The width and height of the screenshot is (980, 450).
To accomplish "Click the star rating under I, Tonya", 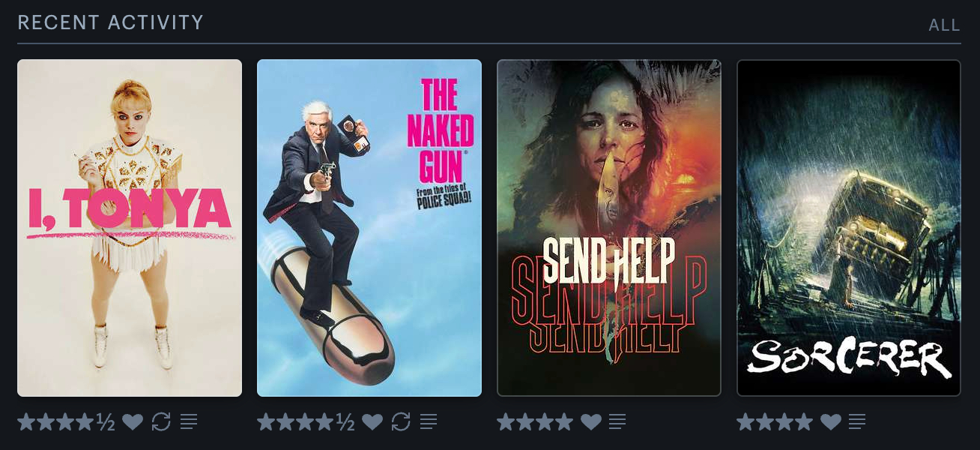I will 66,422.
